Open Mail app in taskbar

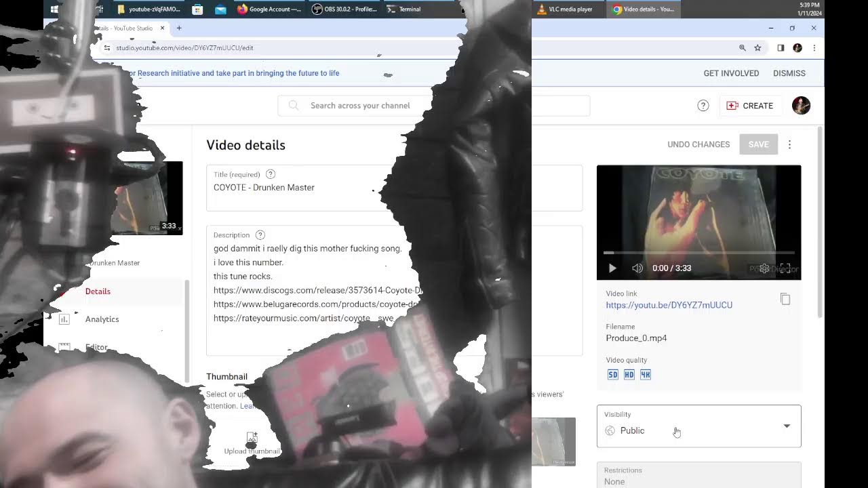click(x=220, y=9)
